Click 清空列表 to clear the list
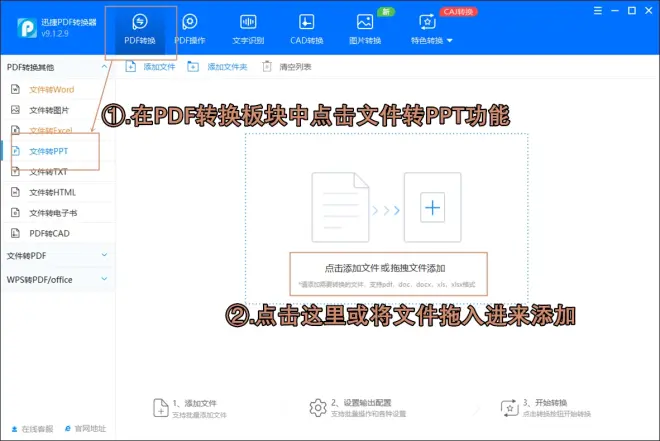 click(287, 66)
